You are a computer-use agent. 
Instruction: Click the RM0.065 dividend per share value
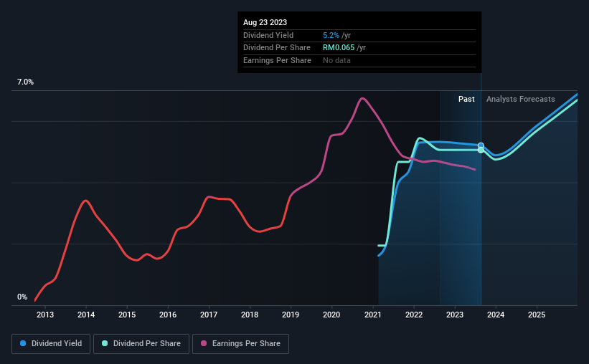click(x=337, y=48)
